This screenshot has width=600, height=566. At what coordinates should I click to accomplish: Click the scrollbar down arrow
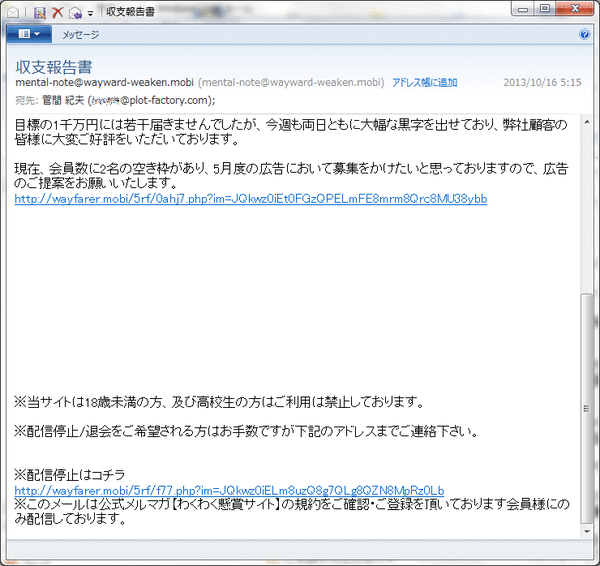[x=587, y=532]
